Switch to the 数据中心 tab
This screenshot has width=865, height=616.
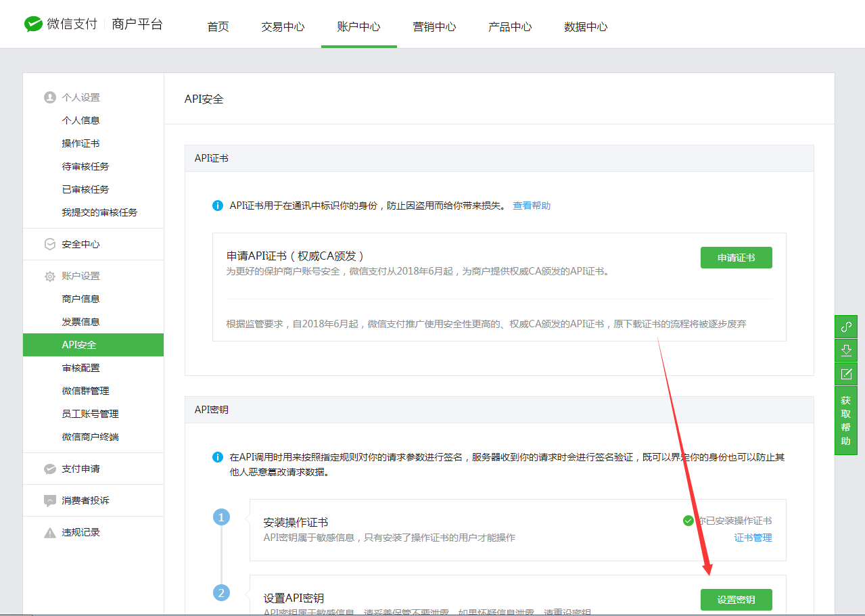tap(586, 27)
